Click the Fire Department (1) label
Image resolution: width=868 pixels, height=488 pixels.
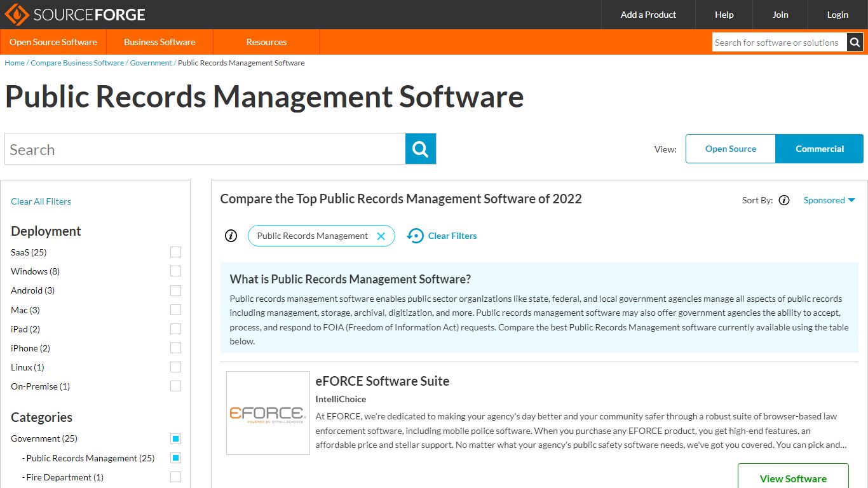pyautogui.click(x=65, y=477)
